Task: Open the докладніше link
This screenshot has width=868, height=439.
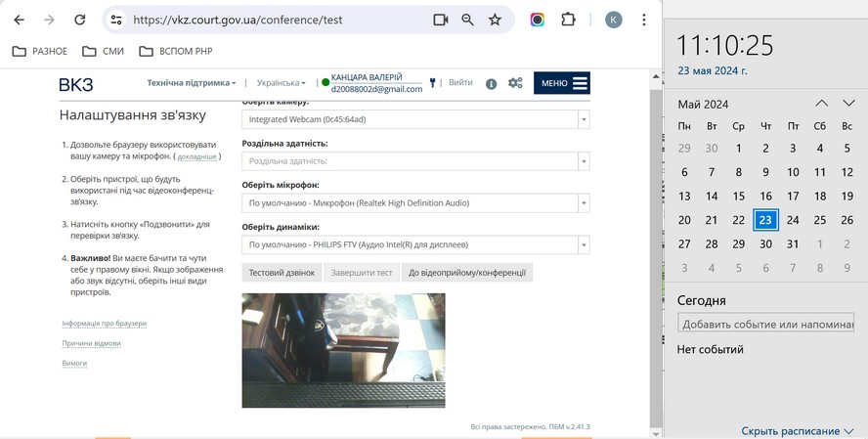Action: (197, 156)
